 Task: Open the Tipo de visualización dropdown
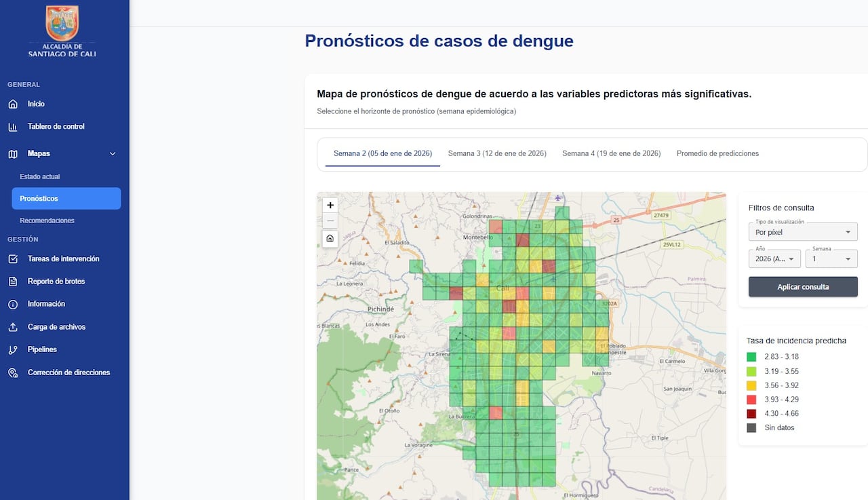803,232
